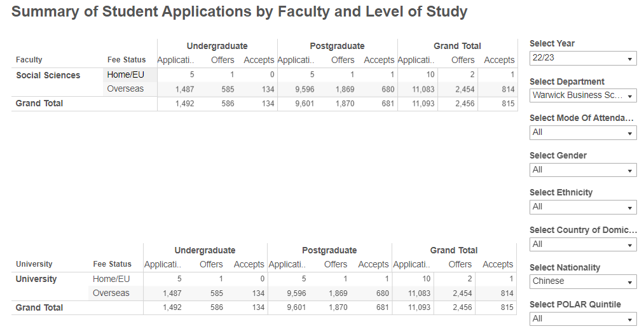Click University row label in lower table
Image resolution: width=644 pixels, height=331 pixels.
coord(36,279)
